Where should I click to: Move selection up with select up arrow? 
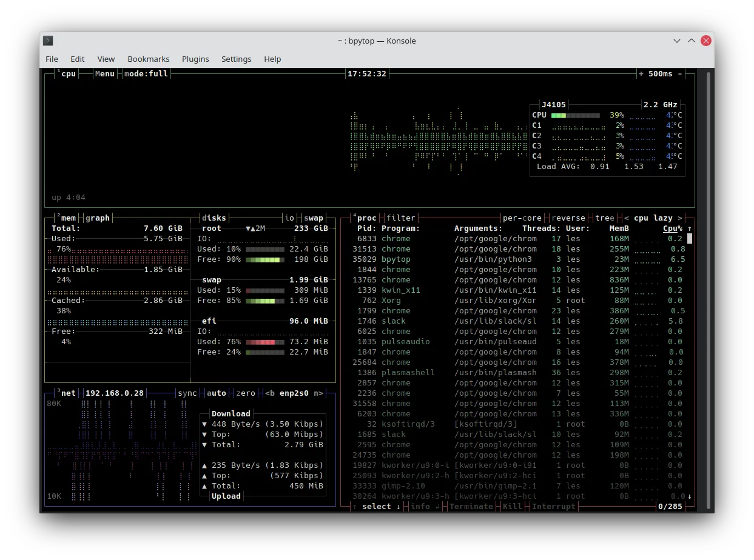[355, 506]
